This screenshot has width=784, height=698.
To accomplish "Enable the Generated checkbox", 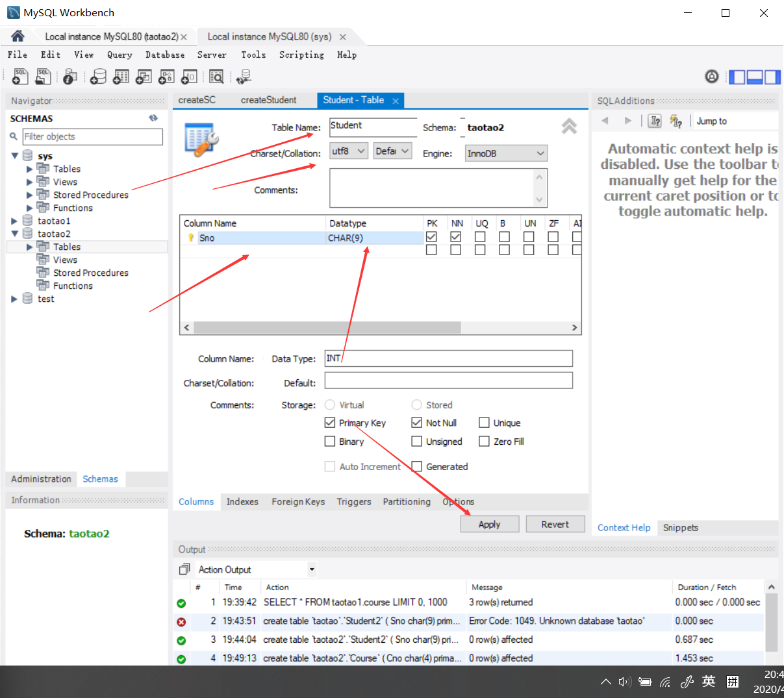I will tap(417, 466).
